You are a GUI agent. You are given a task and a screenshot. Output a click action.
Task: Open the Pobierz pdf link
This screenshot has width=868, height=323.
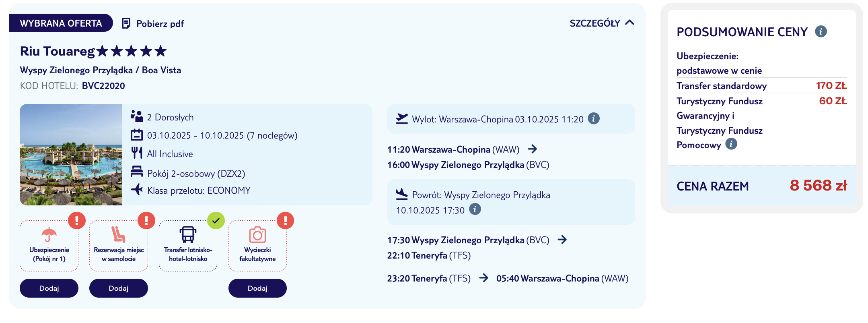coord(159,24)
